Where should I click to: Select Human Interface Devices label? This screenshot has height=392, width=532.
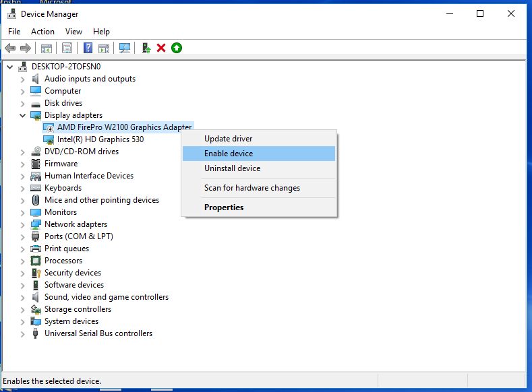pos(89,176)
